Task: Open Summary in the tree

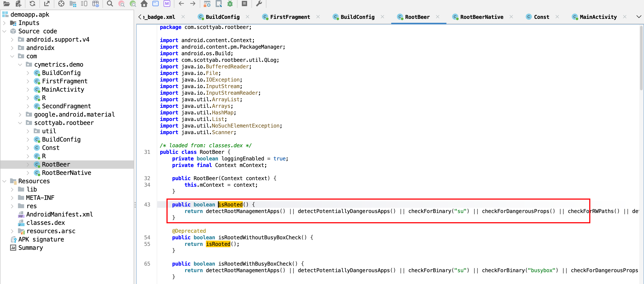Action: (30, 247)
